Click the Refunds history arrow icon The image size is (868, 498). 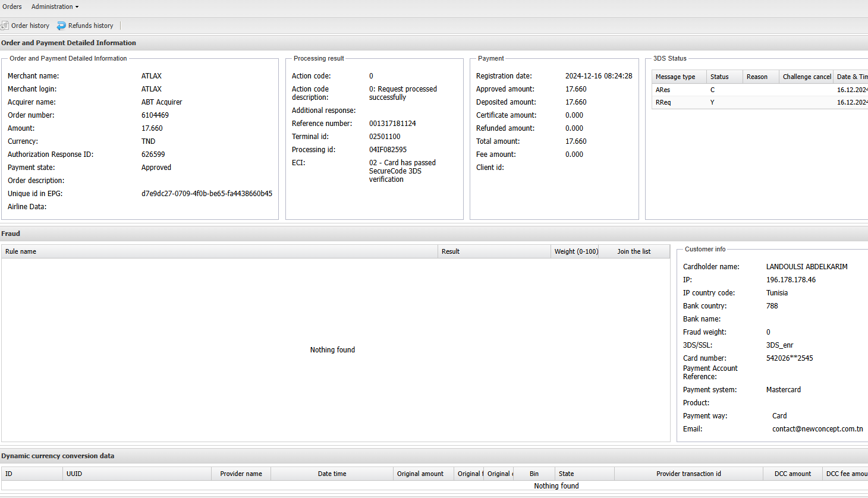coord(61,26)
